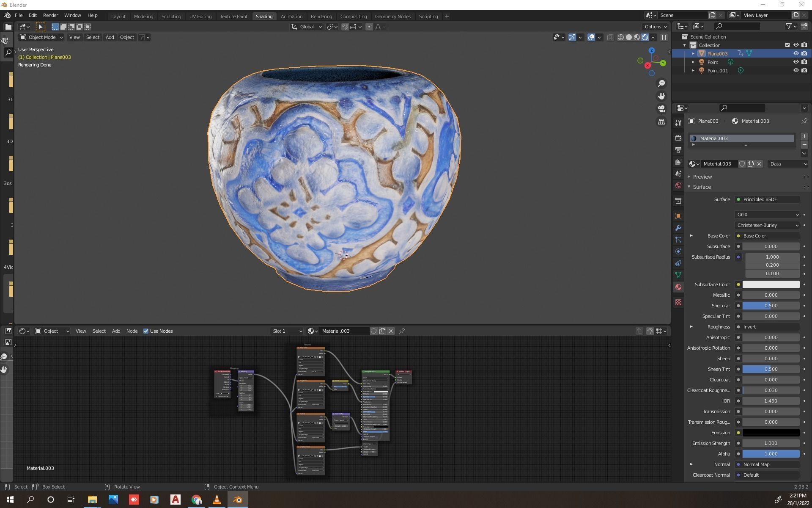Screen dimensions: 812x508
Task: Add a new material slot plus button
Action: [804, 136]
